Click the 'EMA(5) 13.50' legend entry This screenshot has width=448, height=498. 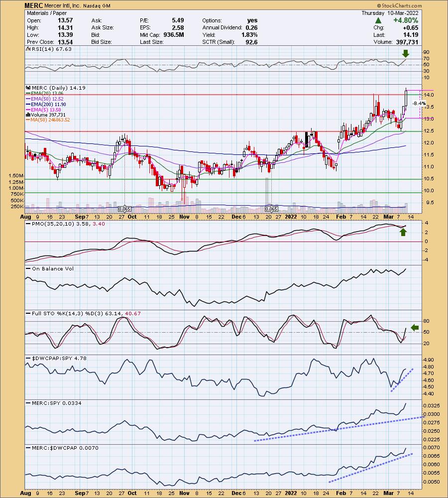[46, 110]
